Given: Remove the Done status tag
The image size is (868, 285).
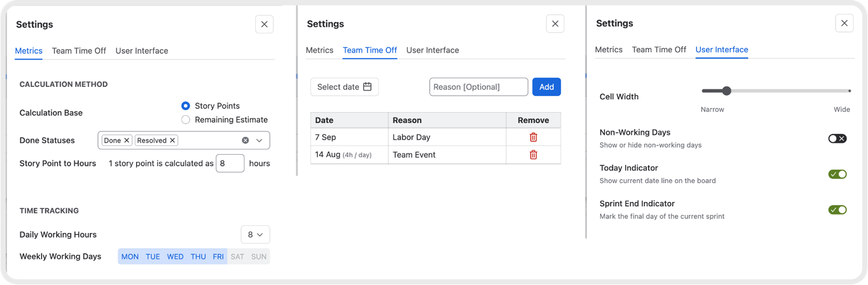Looking at the screenshot, I should pos(127,141).
